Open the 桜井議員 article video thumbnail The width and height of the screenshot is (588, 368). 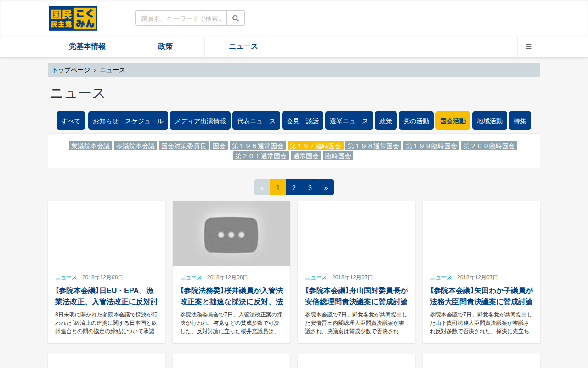232,233
